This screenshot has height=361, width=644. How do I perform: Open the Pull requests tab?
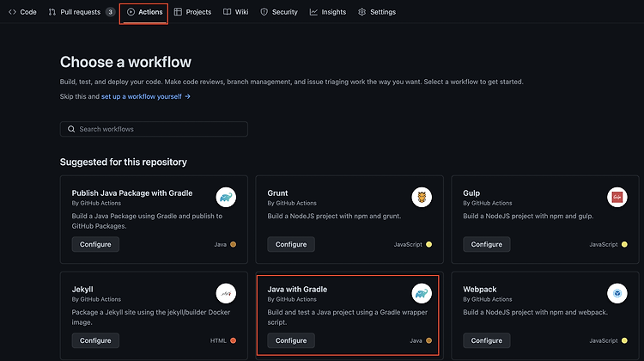pos(82,12)
